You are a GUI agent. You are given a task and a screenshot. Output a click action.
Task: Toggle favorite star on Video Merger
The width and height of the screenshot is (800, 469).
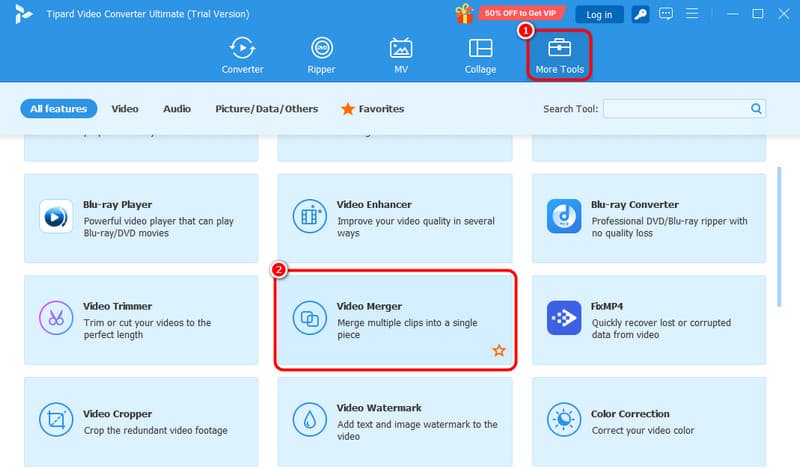(499, 350)
